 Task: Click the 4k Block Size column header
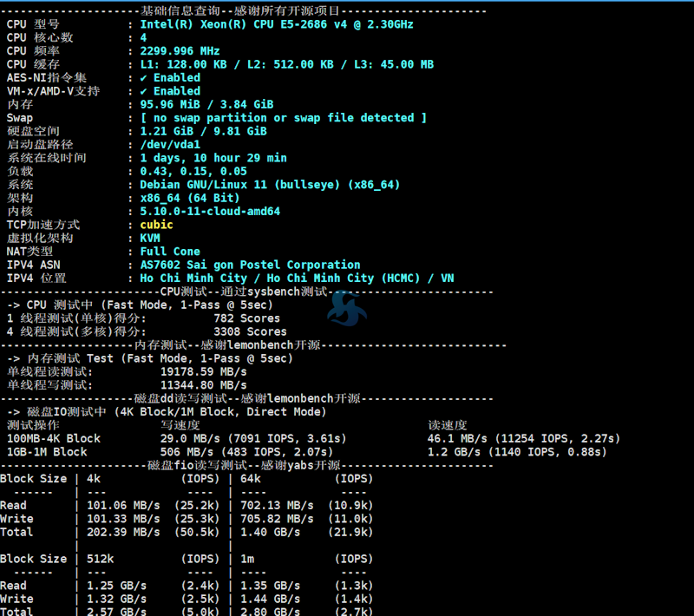pos(94,479)
